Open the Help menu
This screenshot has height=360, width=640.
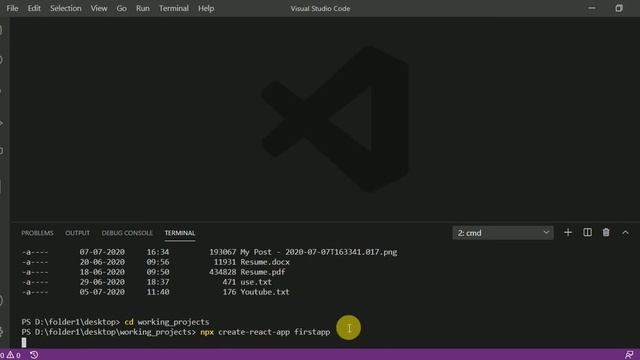point(206,8)
